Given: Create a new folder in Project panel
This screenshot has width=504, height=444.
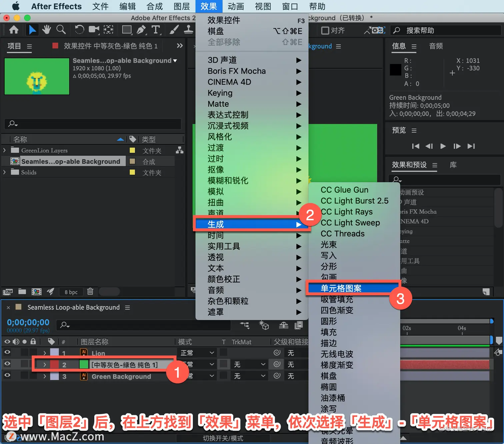Looking at the screenshot, I should coord(22,292).
